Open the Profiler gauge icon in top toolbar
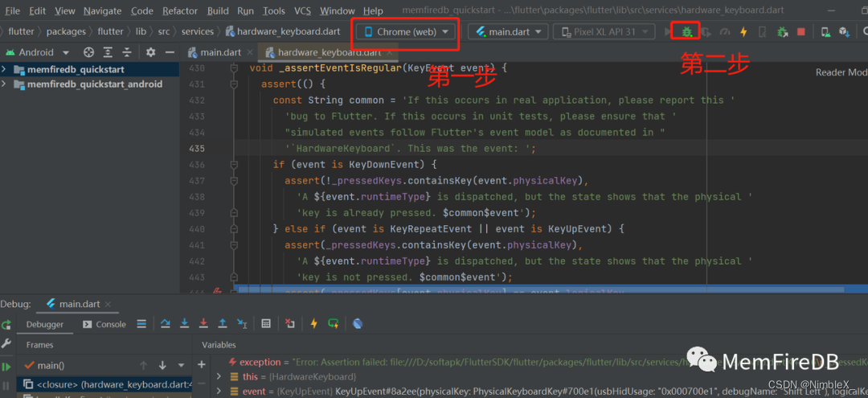 click(x=725, y=32)
